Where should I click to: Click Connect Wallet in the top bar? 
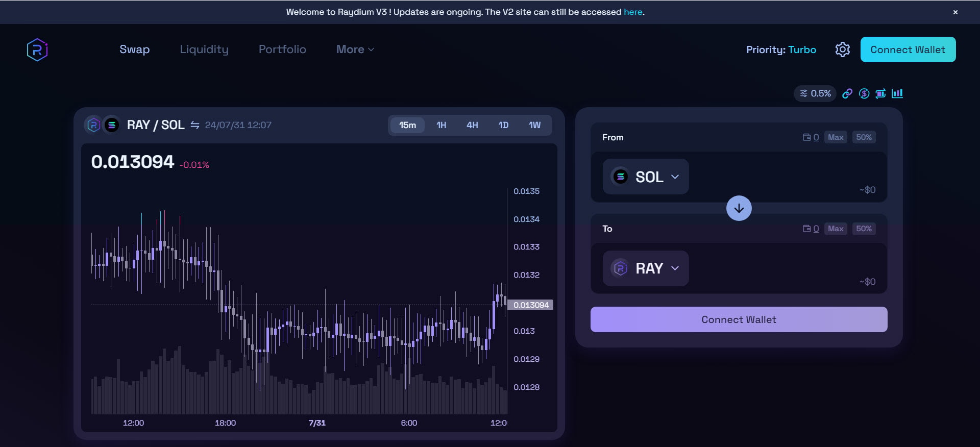coord(908,49)
